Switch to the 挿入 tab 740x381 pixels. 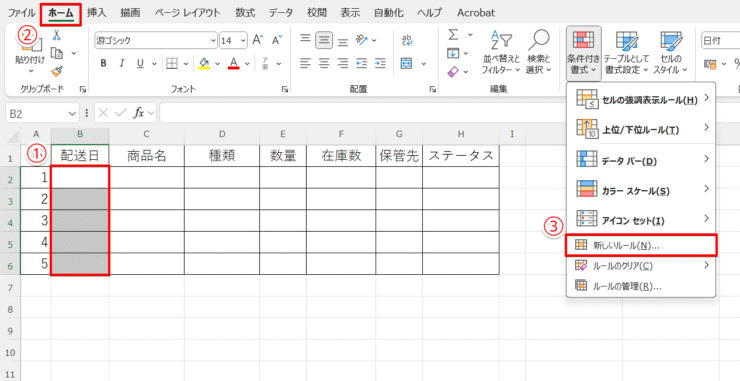tap(97, 13)
